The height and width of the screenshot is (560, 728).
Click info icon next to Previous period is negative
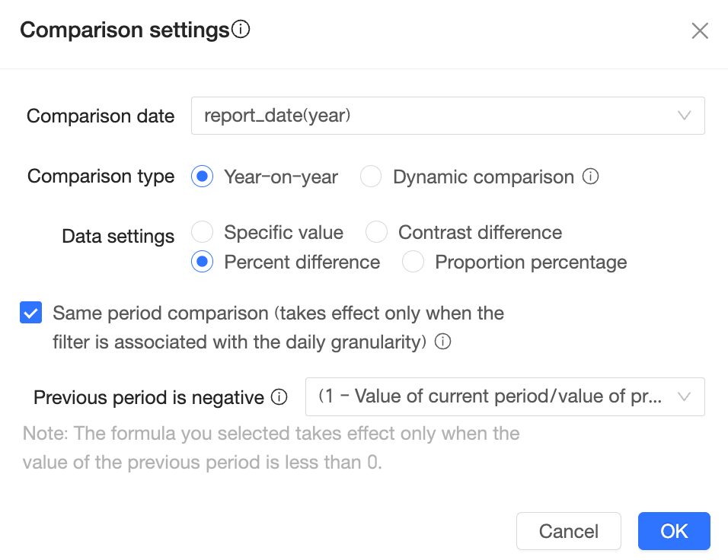279,397
